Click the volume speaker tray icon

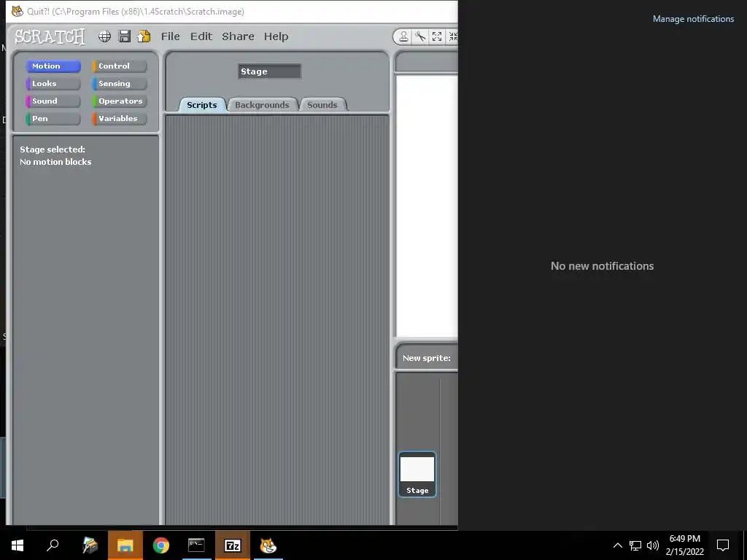(653, 545)
